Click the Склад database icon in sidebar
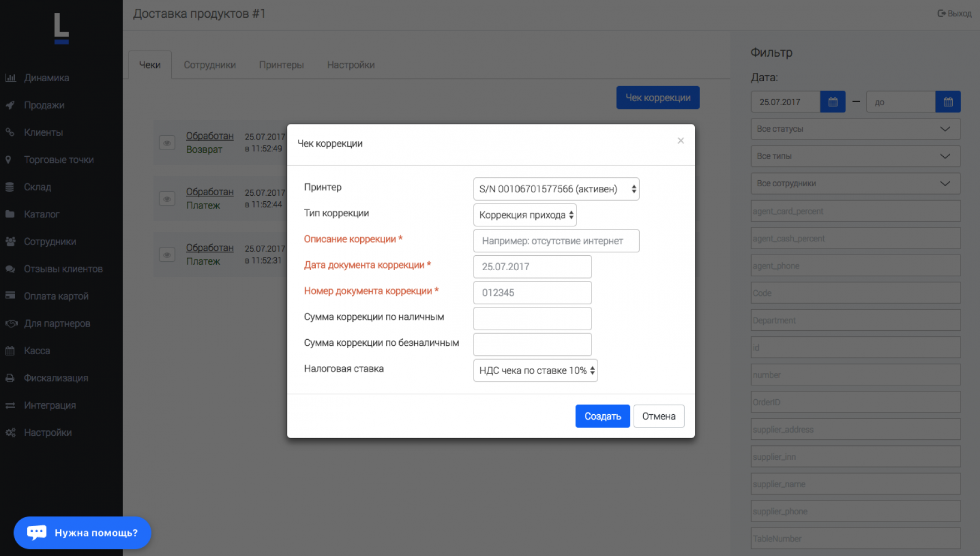Image resolution: width=980 pixels, height=556 pixels. 10,187
